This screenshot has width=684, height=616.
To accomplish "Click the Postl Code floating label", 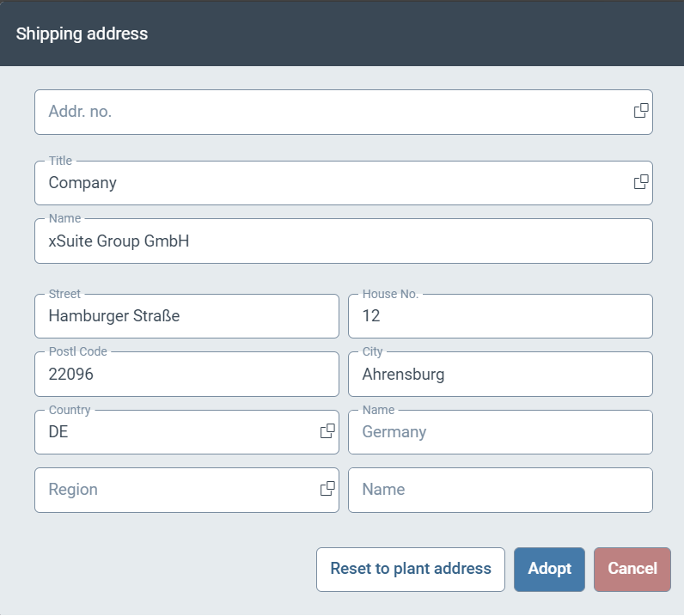I will [78, 351].
